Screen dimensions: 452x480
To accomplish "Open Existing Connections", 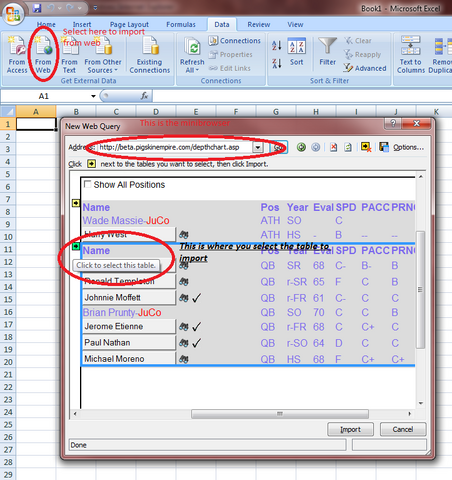I will click(150, 55).
